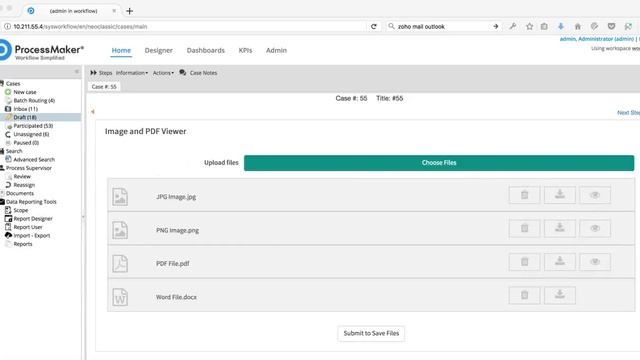Preview PDF File.pdf with eye icon
640x360 pixels.
pyautogui.click(x=595, y=262)
